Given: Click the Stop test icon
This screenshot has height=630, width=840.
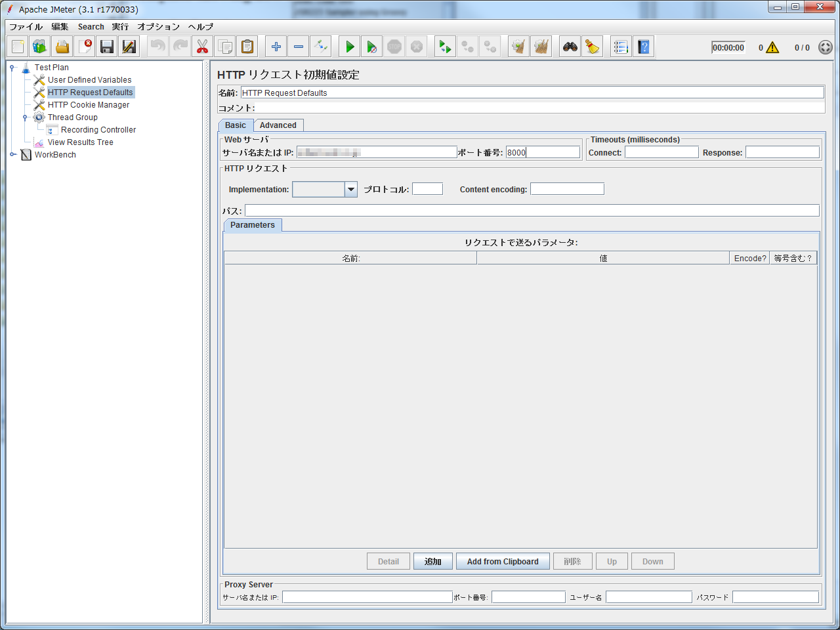Looking at the screenshot, I should pos(394,47).
